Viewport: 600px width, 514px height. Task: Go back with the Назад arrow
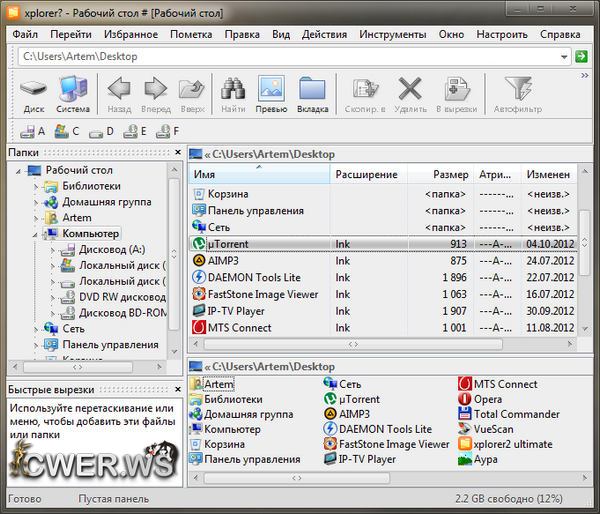119,94
